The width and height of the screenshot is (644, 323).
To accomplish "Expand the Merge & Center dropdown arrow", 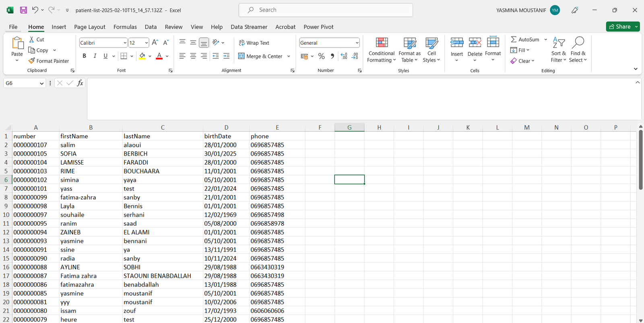I will pyautogui.click(x=289, y=56).
